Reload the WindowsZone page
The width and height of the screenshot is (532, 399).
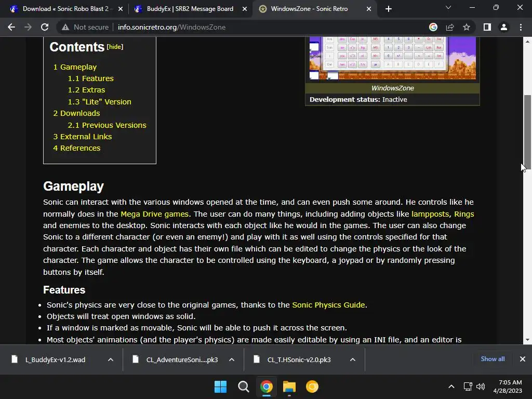(x=45, y=27)
